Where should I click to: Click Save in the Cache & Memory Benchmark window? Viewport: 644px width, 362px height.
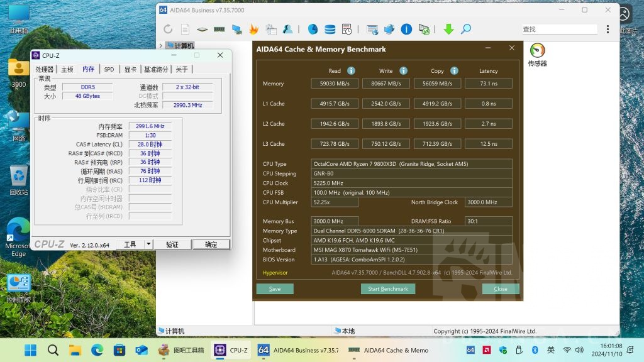click(274, 288)
